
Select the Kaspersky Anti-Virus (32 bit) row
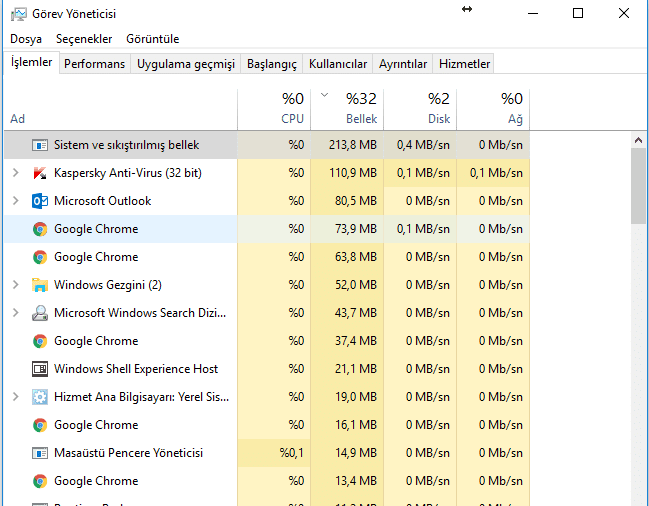(267, 173)
